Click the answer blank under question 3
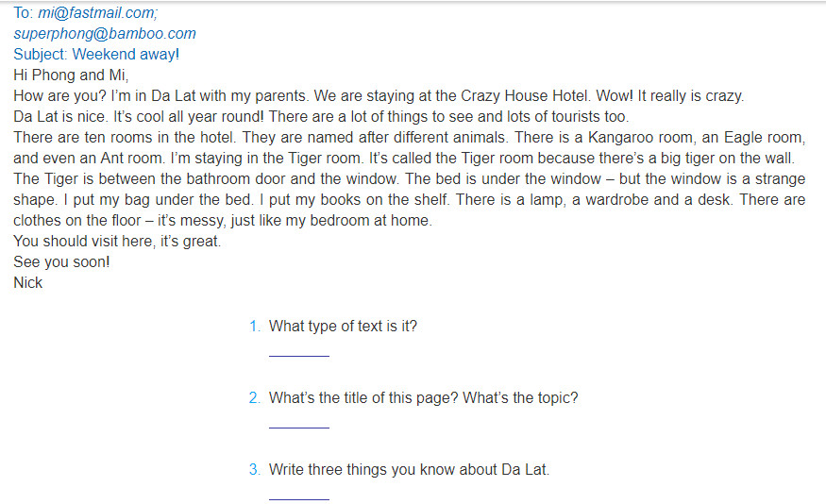 pos(298,498)
